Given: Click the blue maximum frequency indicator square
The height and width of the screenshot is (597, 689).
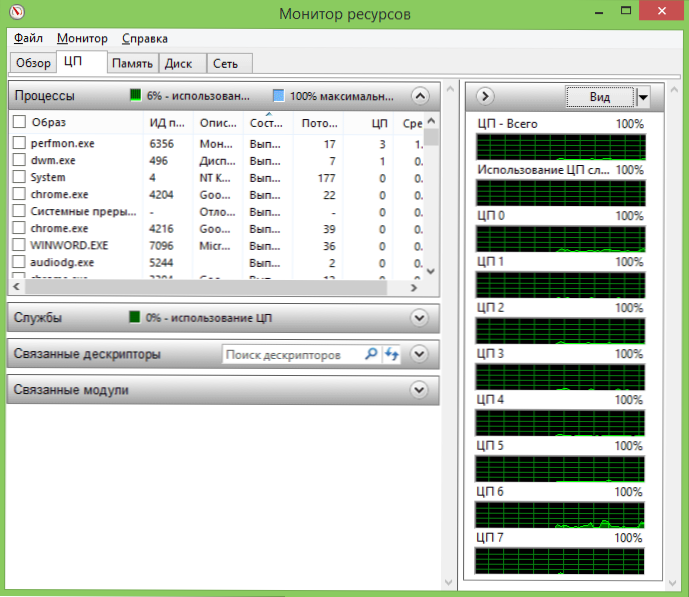Looking at the screenshot, I should (279, 95).
